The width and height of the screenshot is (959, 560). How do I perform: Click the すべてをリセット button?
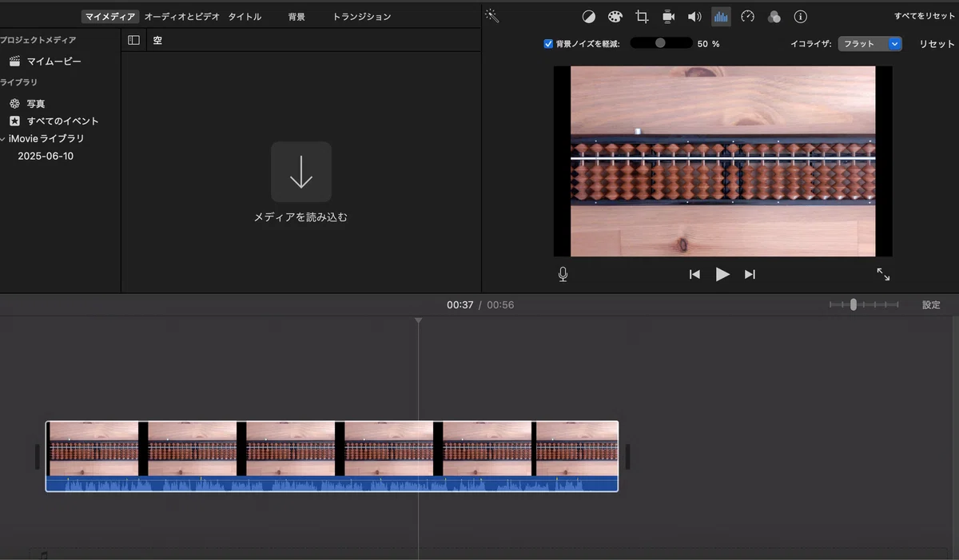pyautogui.click(x=925, y=17)
